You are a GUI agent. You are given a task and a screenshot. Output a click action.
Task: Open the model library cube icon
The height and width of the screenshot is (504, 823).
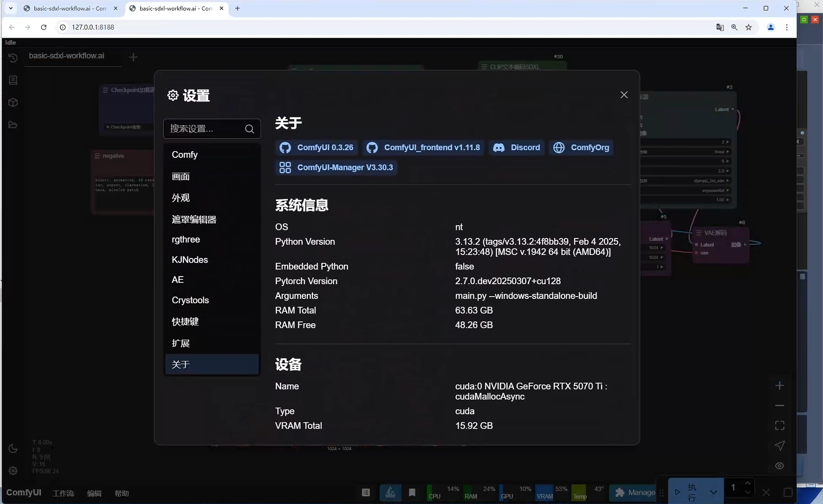pyautogui.click(x=13, y=103)
